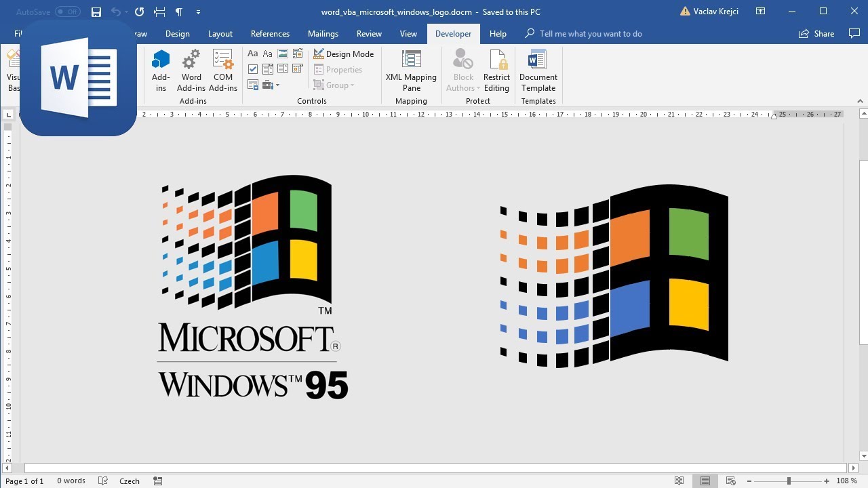Click ribbon display options icon
Screen dimensions: 868x488
761,12
